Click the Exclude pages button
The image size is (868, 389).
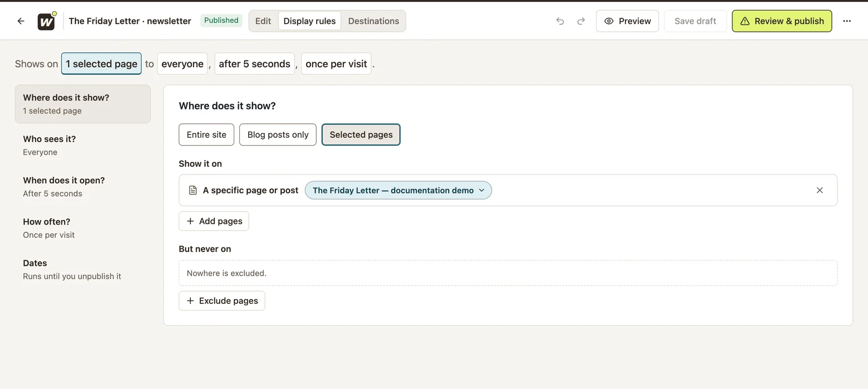(221, 301)
